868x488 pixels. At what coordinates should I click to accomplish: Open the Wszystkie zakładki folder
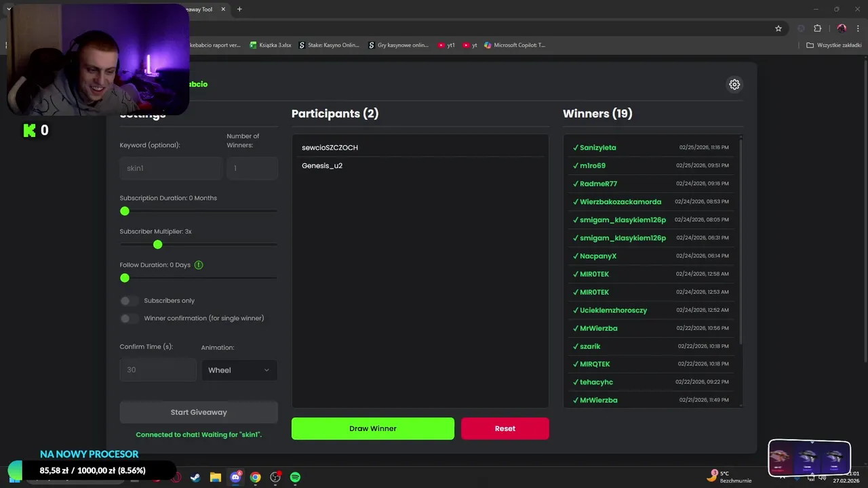point(834,45)
